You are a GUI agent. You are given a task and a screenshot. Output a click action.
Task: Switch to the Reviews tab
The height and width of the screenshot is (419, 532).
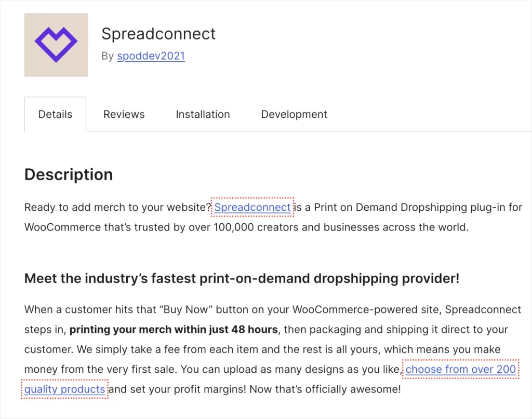124,114
